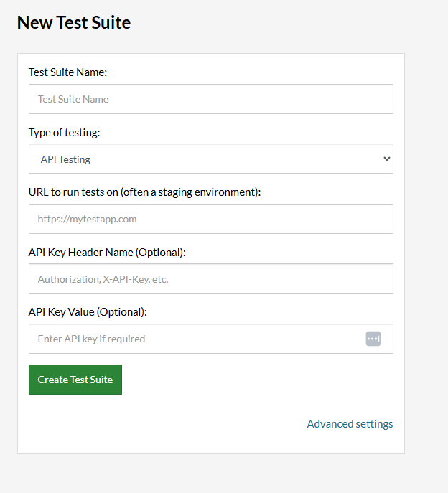Click the gray "Test Suite Name" placeholder text
This screenshot has height=493, width=448.
coord(73,99)
